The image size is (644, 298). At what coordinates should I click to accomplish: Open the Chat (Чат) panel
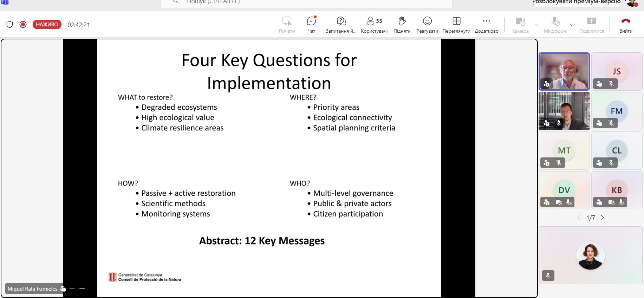[x=311, y=25]
